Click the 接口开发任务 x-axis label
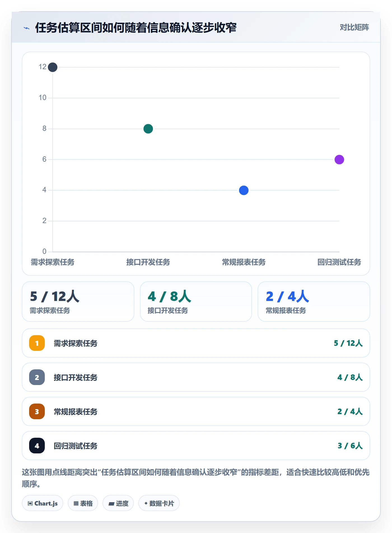Image resolution: width=392 pixels, height=533 pixels. 148,262
